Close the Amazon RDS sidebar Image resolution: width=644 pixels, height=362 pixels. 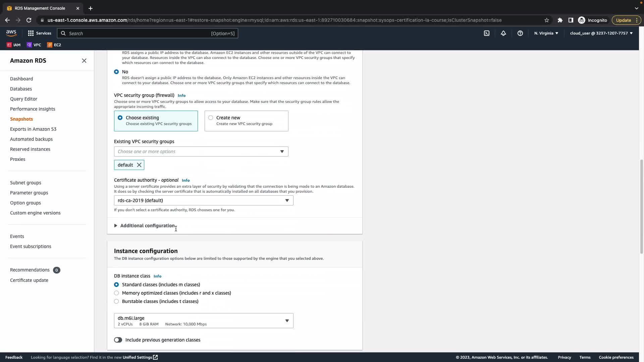point(84,61)
